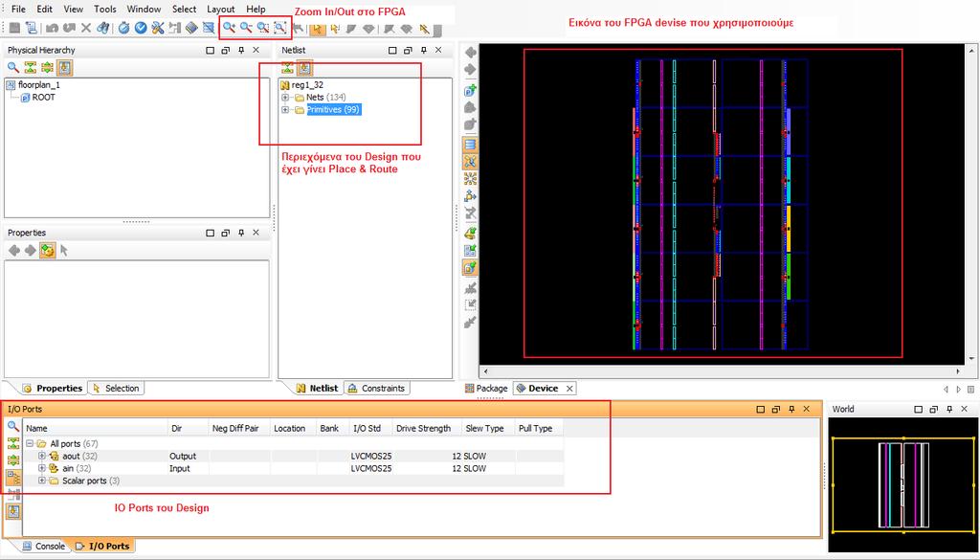Click Expand All icon in I/O Ports panel
This screenshot has width=980, height=560.
tap(13, 460)
